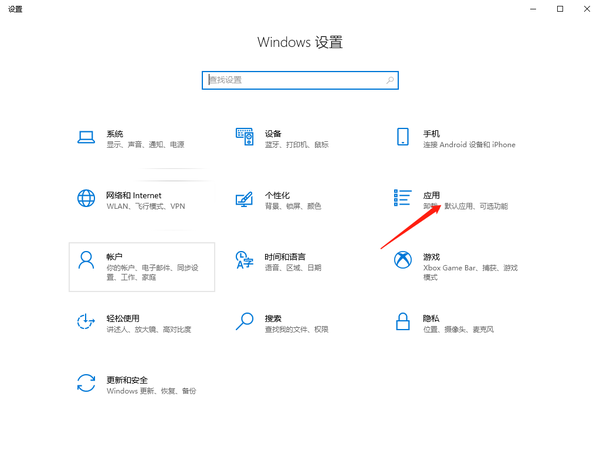Click 讲述人、放大镜、高对比度 description
The height and width of the screenshot is (468, 600).
148,329
